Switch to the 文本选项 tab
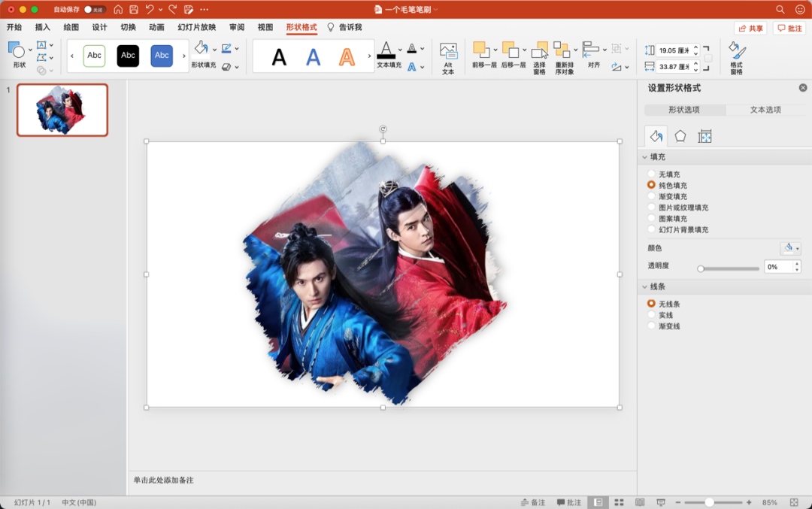This screenshot has width=812, height=509. coord(765,110)
